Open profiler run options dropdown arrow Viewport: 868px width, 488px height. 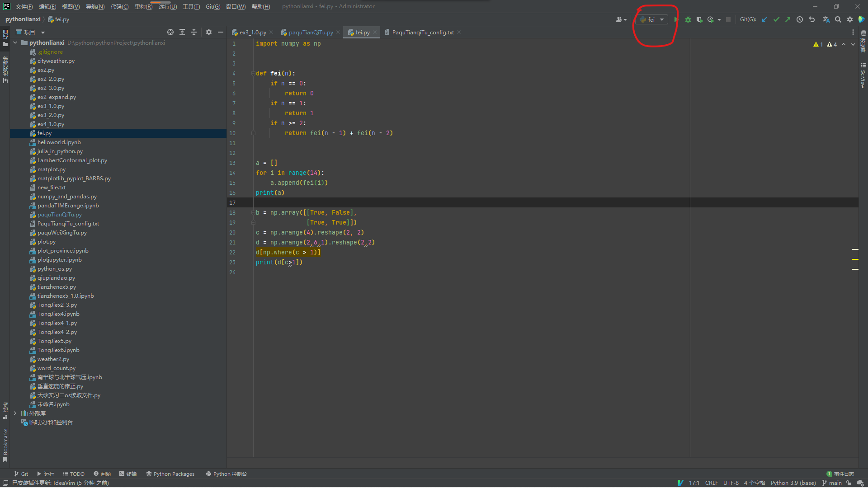coord(719,19)
